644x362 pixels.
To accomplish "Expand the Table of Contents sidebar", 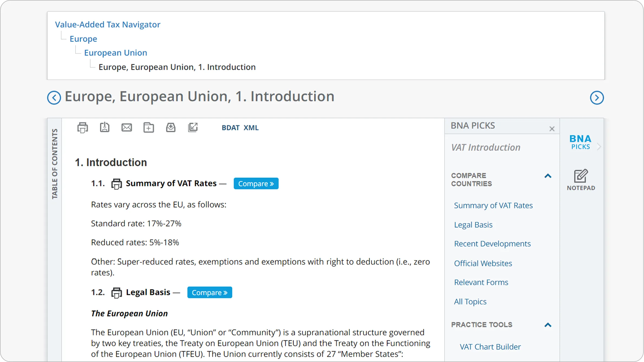I will coord(55,164).
